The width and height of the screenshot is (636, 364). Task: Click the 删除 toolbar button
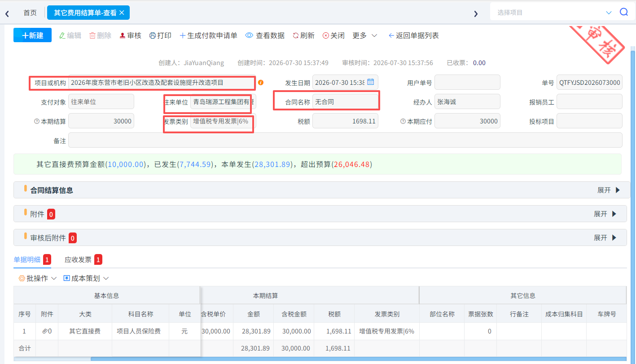(101, 35)
